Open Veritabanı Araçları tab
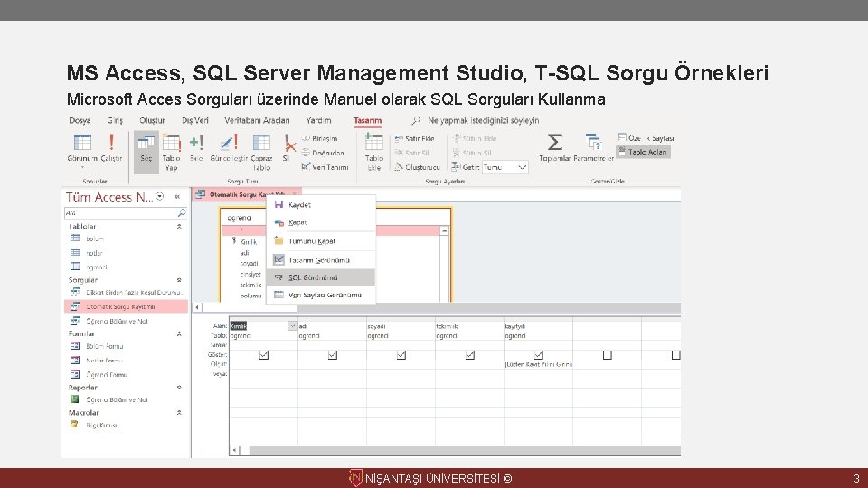Screen dimensions: 868x488 pos(257,120)
